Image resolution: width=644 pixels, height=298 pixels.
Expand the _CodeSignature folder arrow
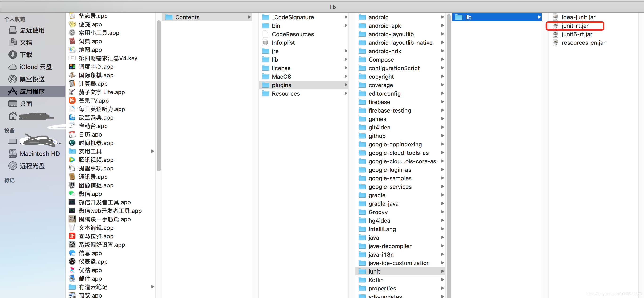[x=346, y=17]
